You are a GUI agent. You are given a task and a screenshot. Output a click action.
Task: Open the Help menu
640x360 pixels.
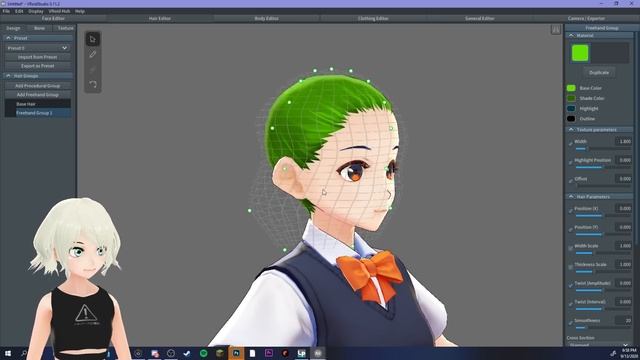80,11
